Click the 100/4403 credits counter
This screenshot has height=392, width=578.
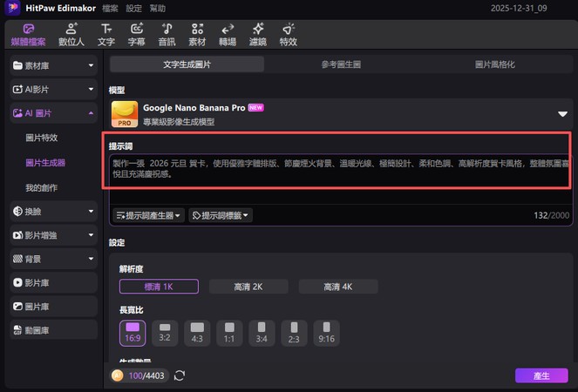pyautogui.click(x=146, y=375)
